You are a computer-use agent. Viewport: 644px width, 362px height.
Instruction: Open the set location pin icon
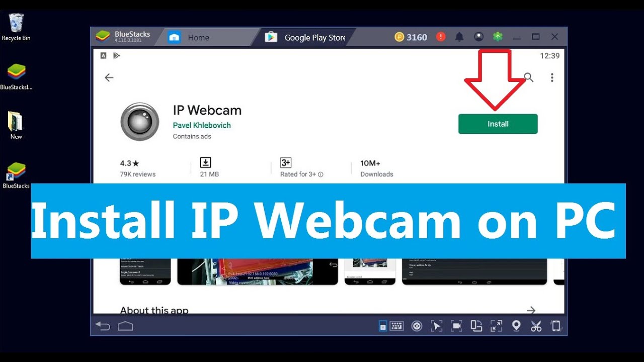coord(516,326)
